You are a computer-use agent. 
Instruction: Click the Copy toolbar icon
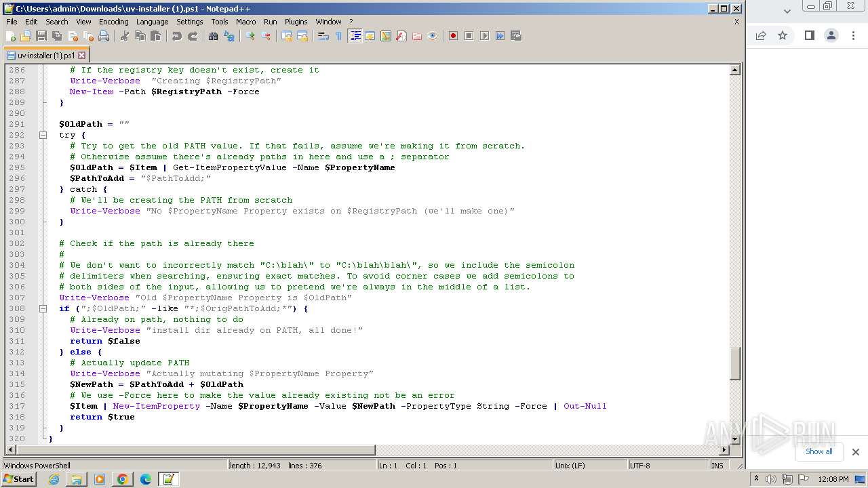point(140,36)
